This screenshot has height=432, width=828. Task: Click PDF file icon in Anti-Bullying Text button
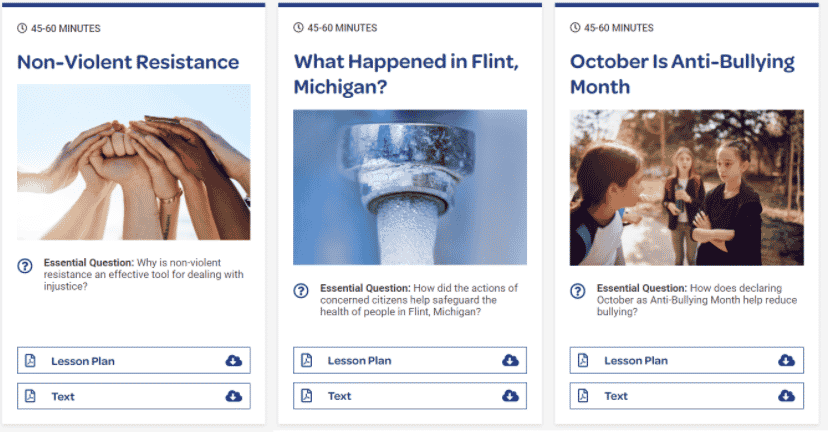(x=583, y=396)
